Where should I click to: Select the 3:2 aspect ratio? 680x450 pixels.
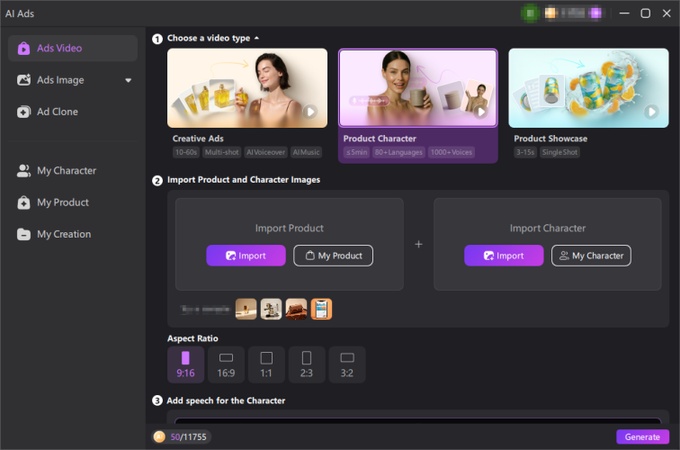click(x=347, y=364)
